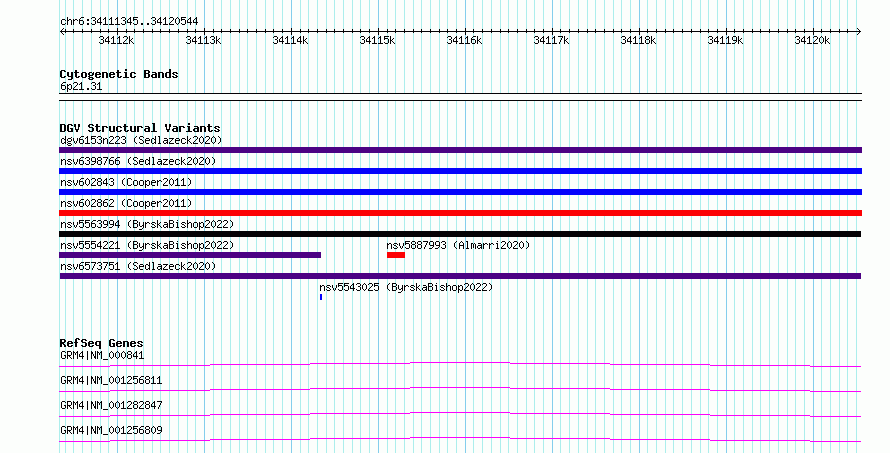Image resolution: width=890 pixels, height=453 pixels.
Task: Select the nsv602862 red variant bar
Action: 460,213
